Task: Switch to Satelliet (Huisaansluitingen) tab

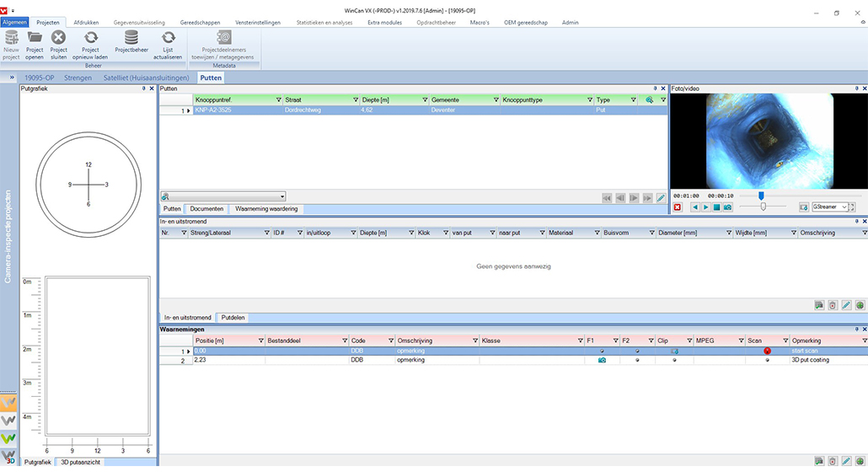Action: click(146, 78)
